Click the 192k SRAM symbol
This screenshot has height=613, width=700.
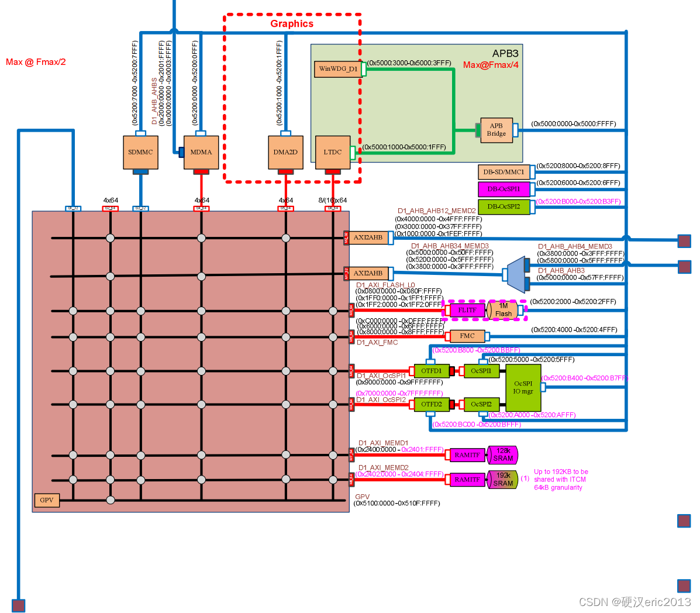coord(503,480)
